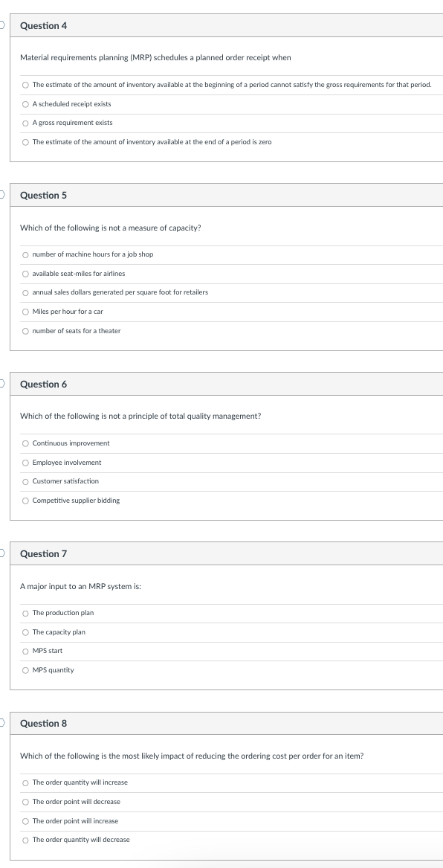The width and height of the screenshot is (443, 868).
Task: Choose "Miles per hour for a car" answer
Action: [25, 311]
